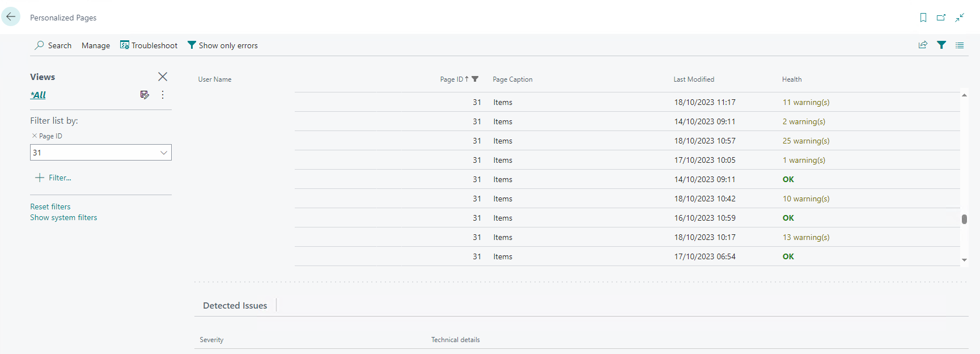The image size is (980, 354).
Task: Close the Views filter pane
Action: [x=163, y=77]
